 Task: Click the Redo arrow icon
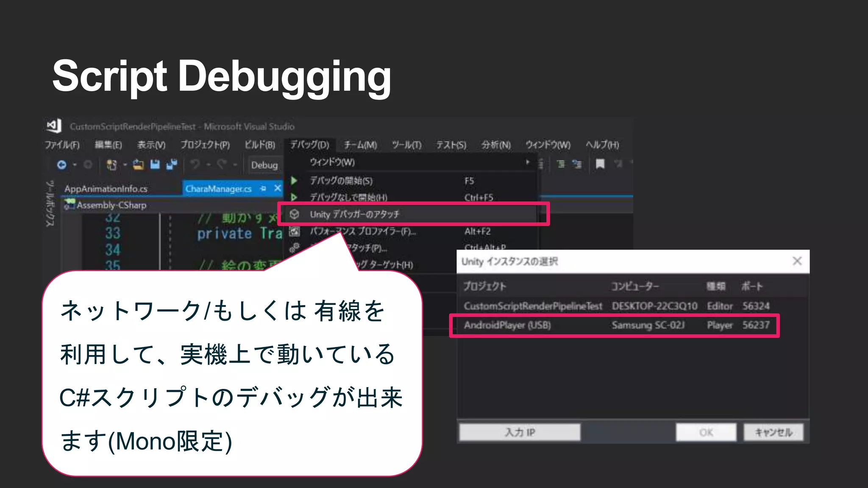click(x=222, y=164)
